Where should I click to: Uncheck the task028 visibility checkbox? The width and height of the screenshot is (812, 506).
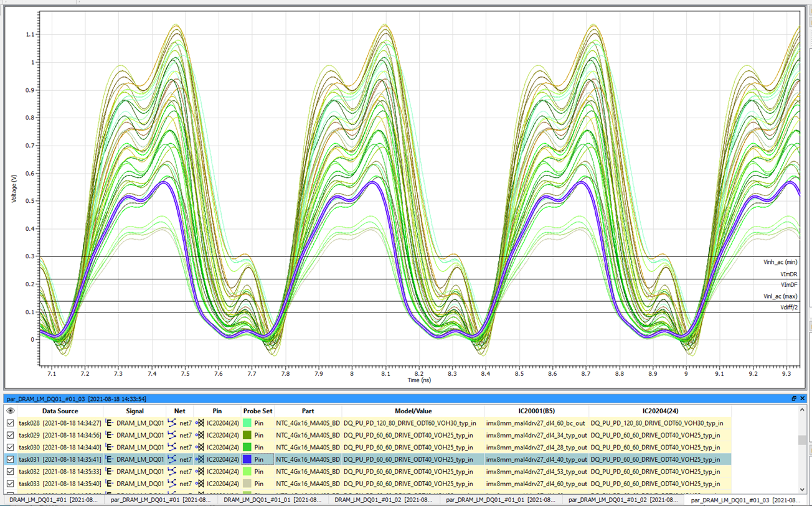point(9,422)
